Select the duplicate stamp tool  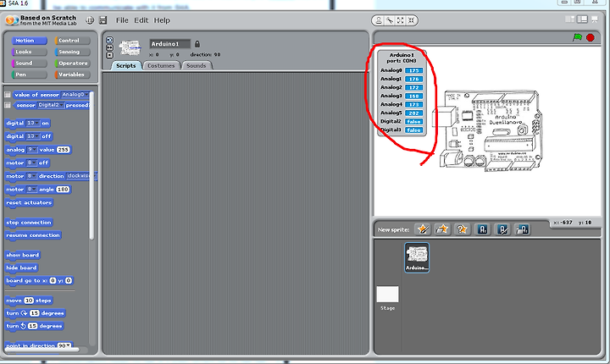point(379,20)
